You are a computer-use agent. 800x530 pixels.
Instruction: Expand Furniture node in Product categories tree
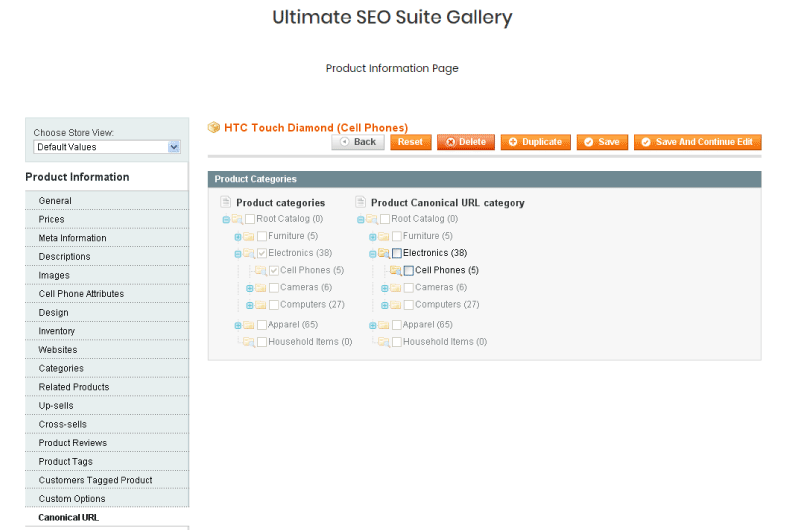[238, 237]
